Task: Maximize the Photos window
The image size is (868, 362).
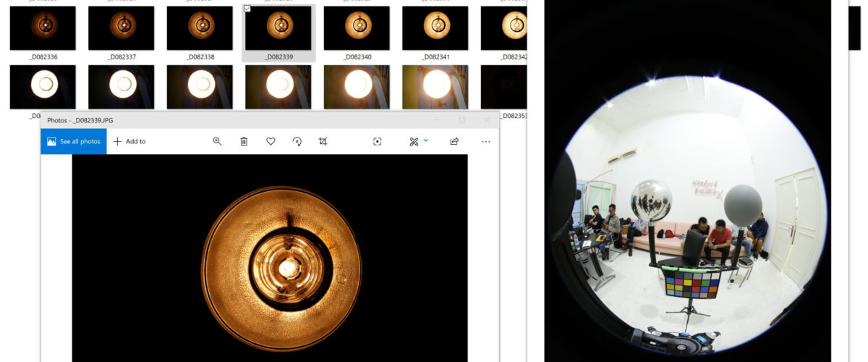Action: [x=461, y=120]
